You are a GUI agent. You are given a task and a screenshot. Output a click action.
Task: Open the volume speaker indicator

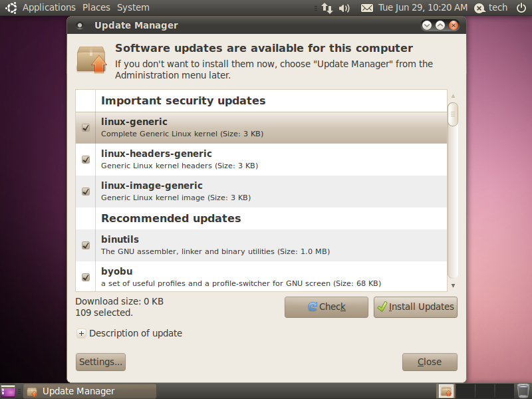click(344, 8)
